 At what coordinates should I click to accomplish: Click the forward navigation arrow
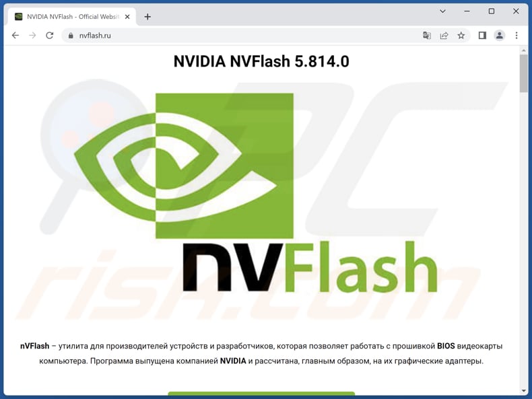32,35
